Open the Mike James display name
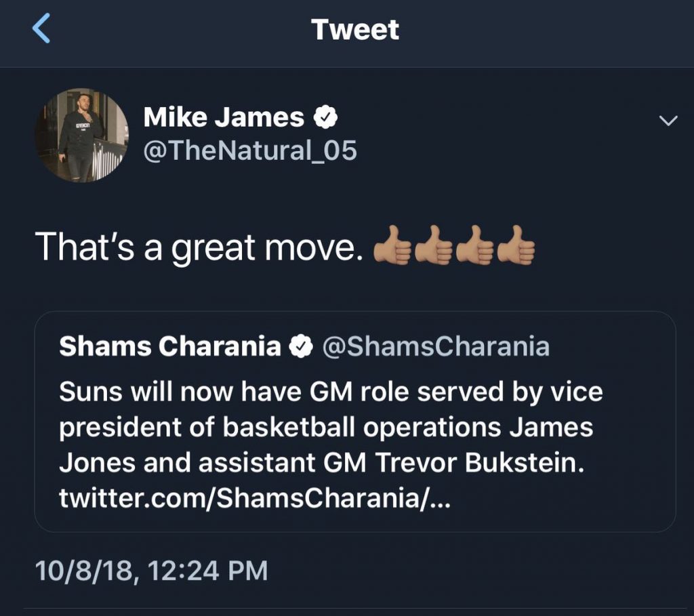Screen dimensions: 694x616 pos(224,119)
